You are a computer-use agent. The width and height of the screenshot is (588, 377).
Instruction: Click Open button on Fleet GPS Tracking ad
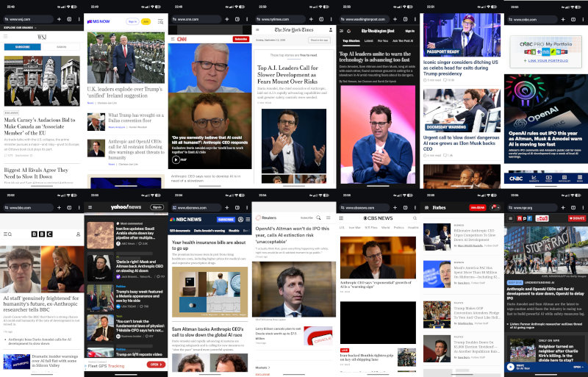(x=156, y=365)
